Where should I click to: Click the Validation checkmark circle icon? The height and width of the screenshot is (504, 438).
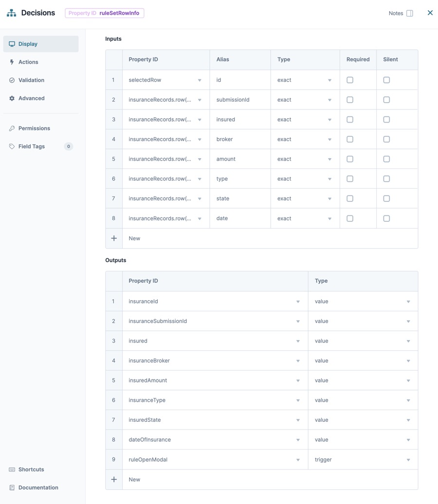[x=12, y=80]
